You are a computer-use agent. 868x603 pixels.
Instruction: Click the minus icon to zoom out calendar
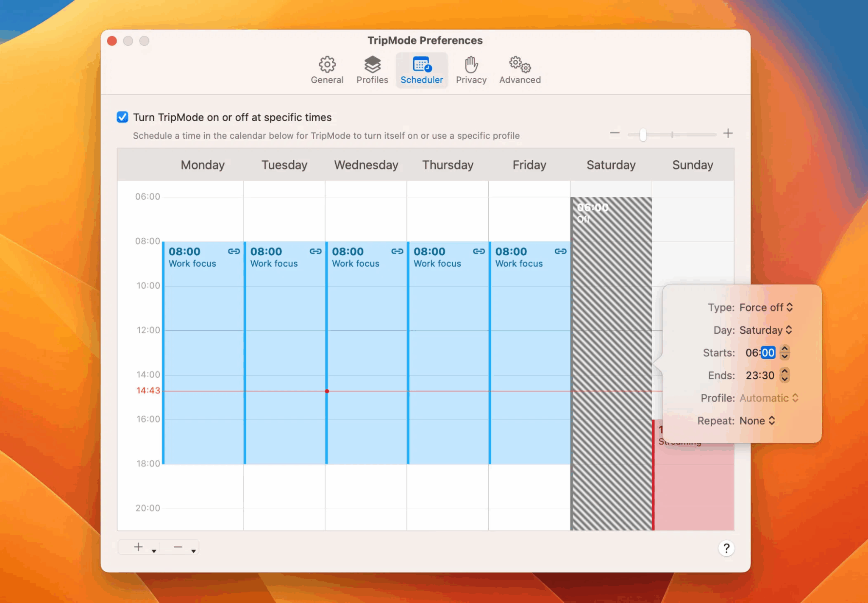pos(615,133)
